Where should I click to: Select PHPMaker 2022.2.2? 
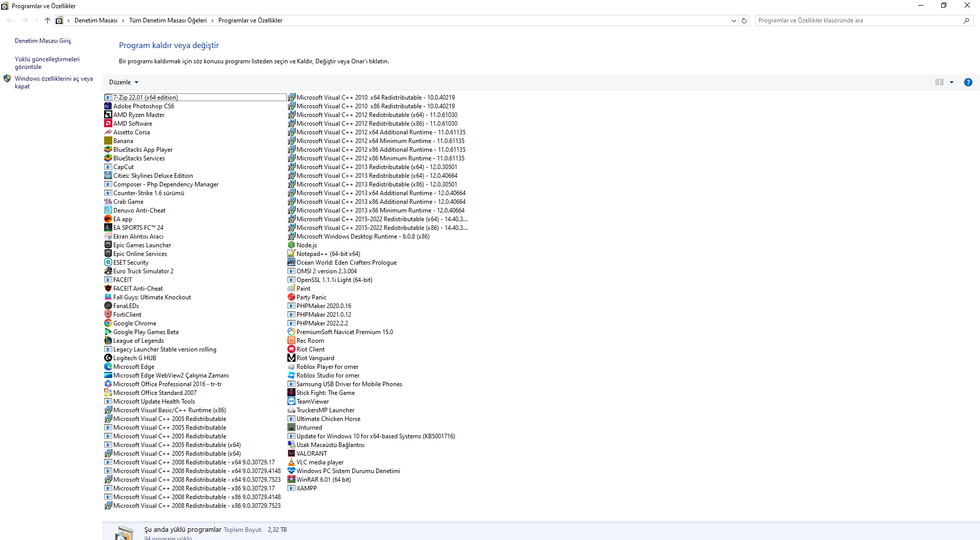(x=318, y=323)
